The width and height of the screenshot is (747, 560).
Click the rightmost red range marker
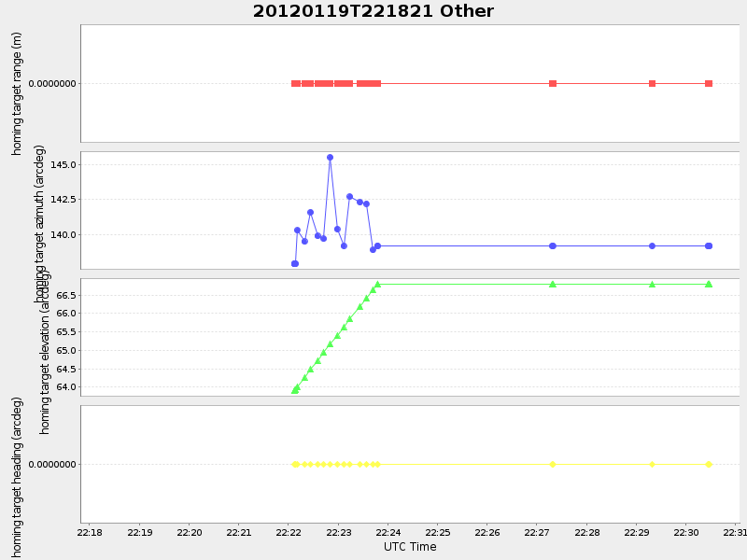pyautogui.click(x=707, y=83)
